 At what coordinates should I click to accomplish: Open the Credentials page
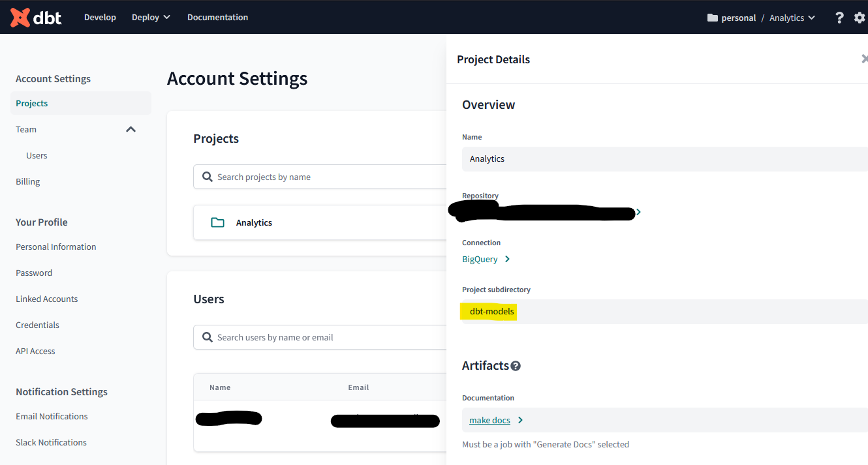coord(37,325)
